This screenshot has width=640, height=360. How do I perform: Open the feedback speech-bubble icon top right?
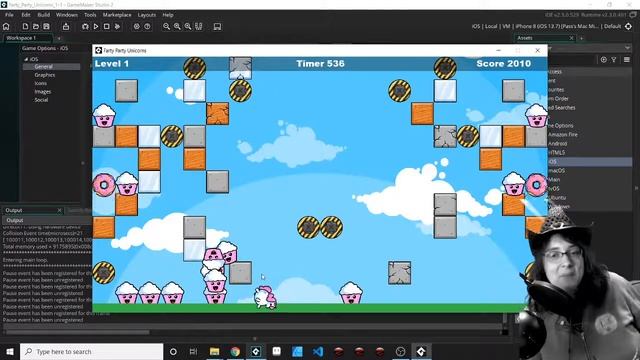coord(633,15)
